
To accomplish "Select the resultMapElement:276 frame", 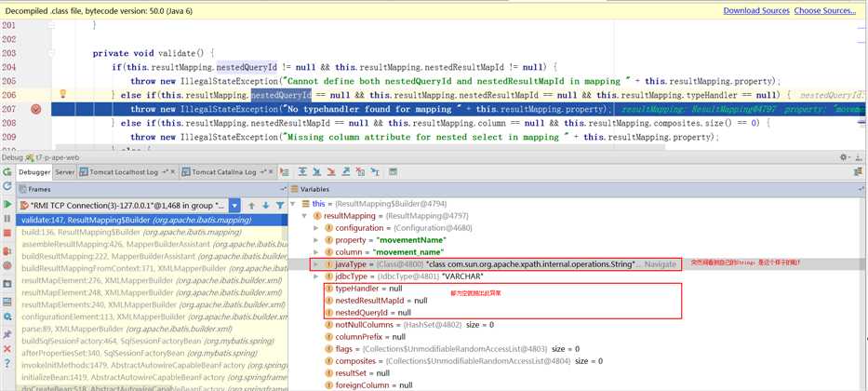I will point(152,281).
